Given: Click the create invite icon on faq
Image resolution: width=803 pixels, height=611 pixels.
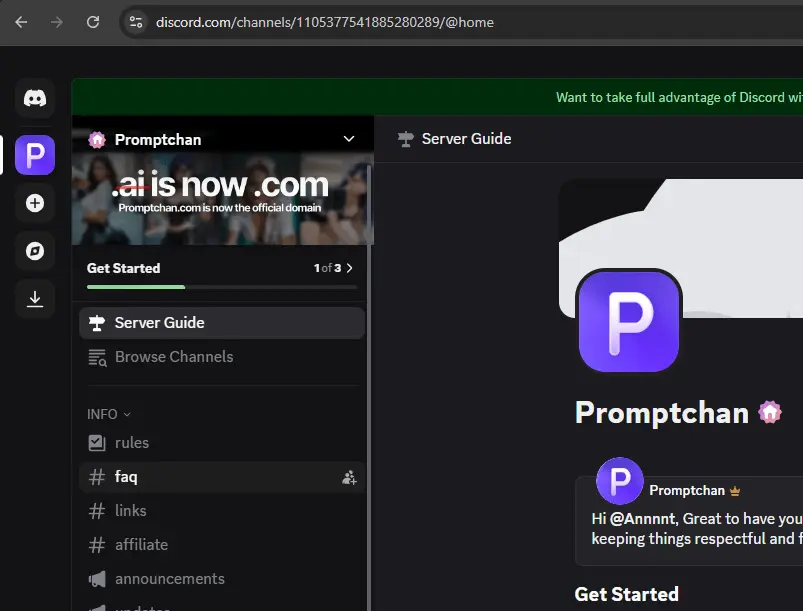Looking at the screenshot, I should 349,477.
